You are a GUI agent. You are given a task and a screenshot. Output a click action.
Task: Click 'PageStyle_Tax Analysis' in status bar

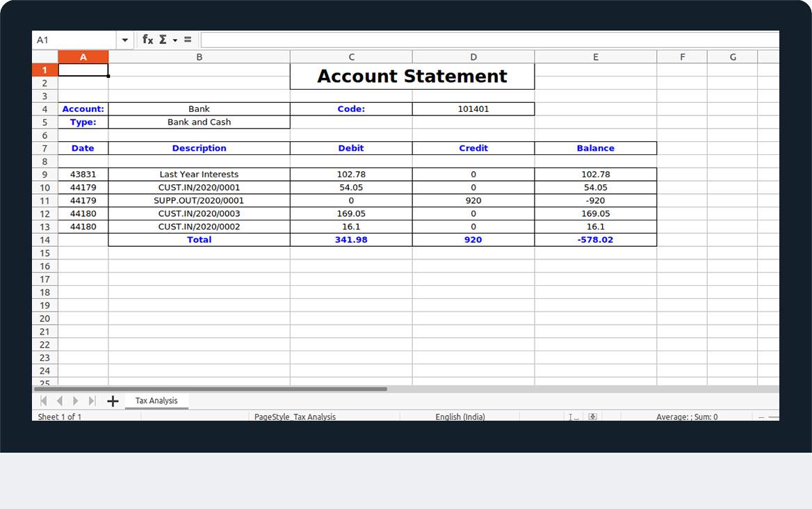click(295, 417)
